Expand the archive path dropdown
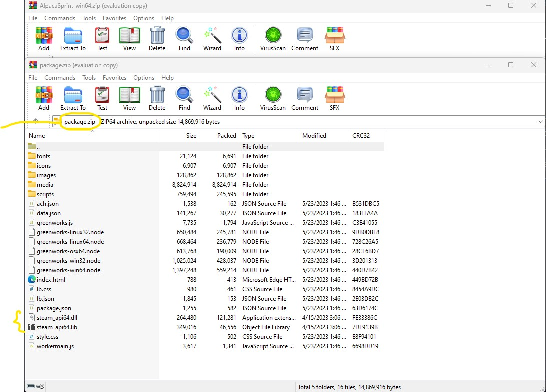Image resolution: width=546 pixels, height=392 pixels. pos(541,122)
